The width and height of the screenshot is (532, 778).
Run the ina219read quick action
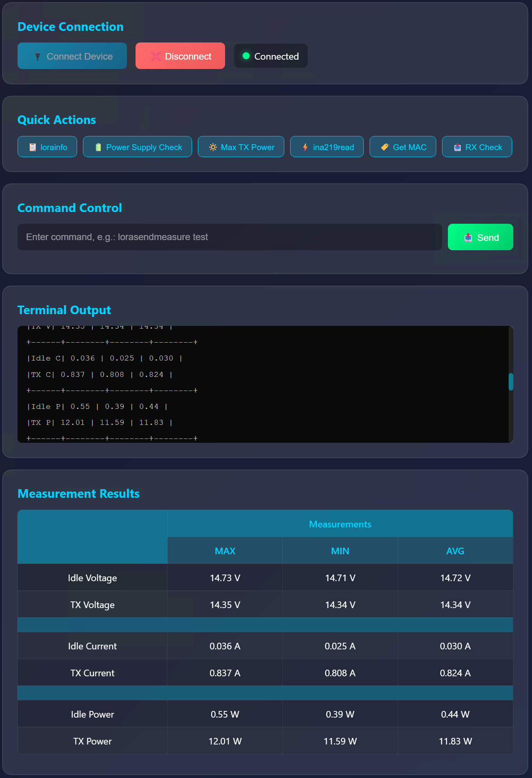point(327,147)
